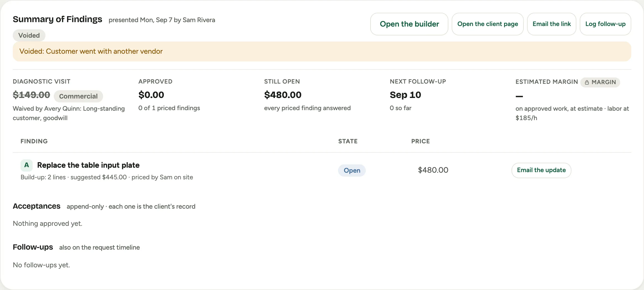Click the 'Voided: Customer went with another vendor' banner
The image size is (644, 290).
(x=322, y=51)
